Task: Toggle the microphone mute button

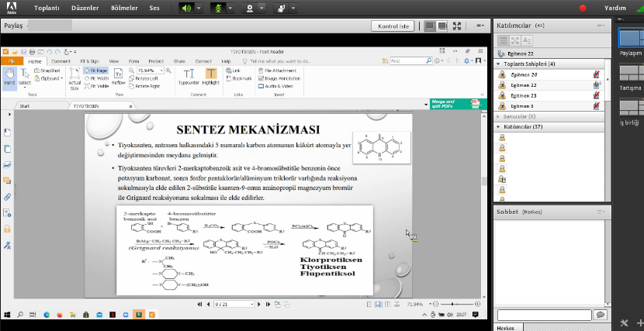Action: (x=220, y=8)
